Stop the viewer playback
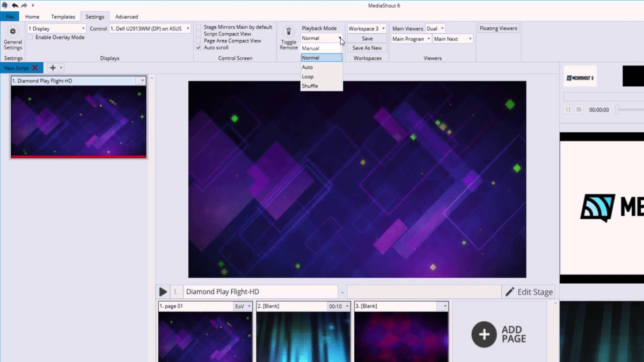Viewport: 644px width, 362px height. 579,109
